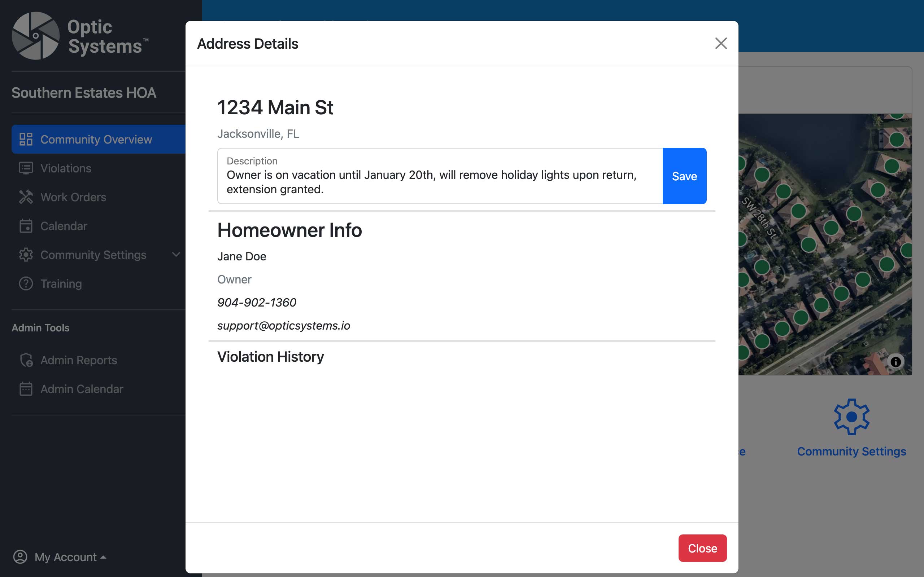The width and height of the screenshot is (924, 577).
Task: Click the Community Settings link below map
Action: 851,451
